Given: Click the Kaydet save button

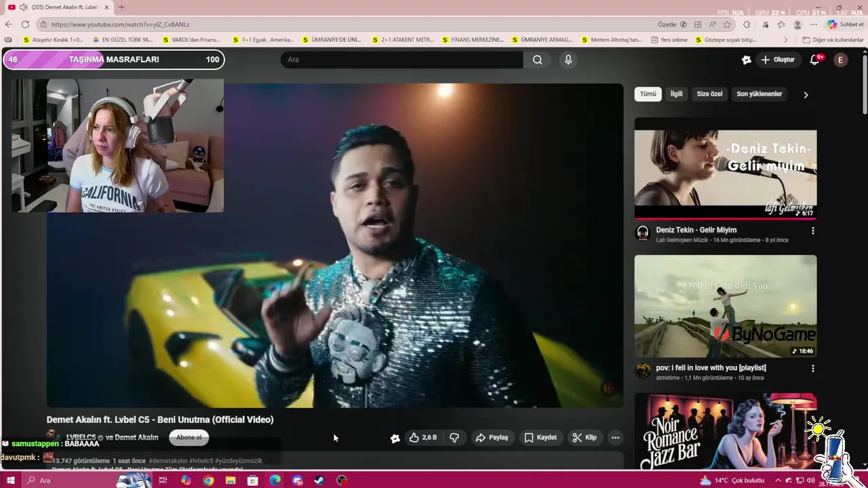Looking at the screenshot, I should point(540,438).
